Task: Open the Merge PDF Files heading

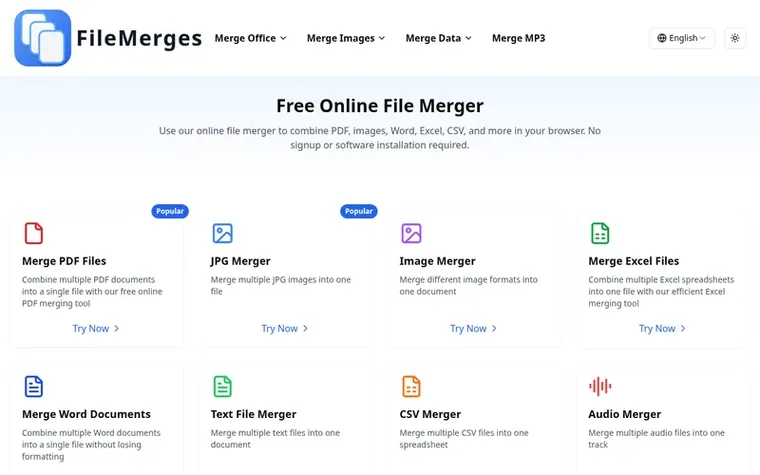Action: pos(64,261)
